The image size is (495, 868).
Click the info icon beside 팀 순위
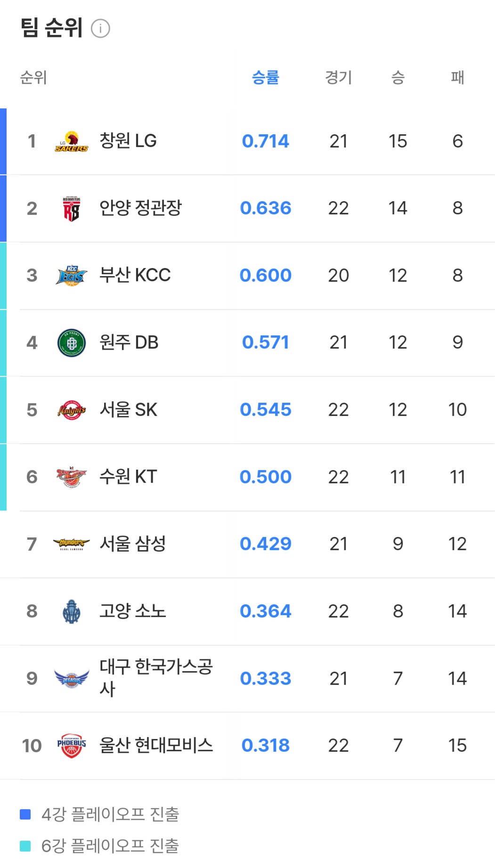click(x=100, y=28)
